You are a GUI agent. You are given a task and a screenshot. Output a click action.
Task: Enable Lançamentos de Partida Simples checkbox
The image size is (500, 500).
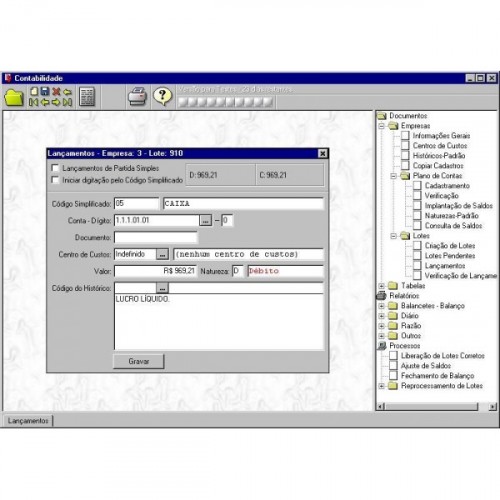[55, 168]
